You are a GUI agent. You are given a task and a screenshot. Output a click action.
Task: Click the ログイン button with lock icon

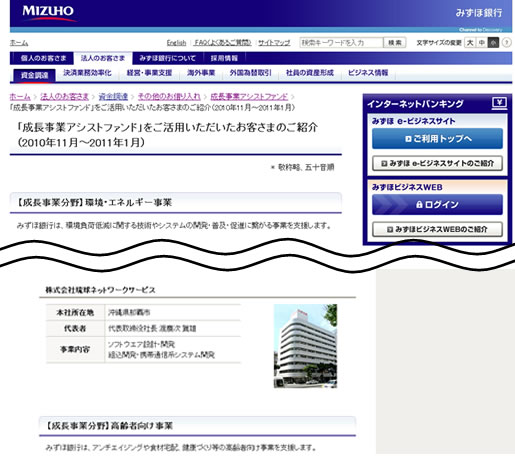click(x=437, y=204)
